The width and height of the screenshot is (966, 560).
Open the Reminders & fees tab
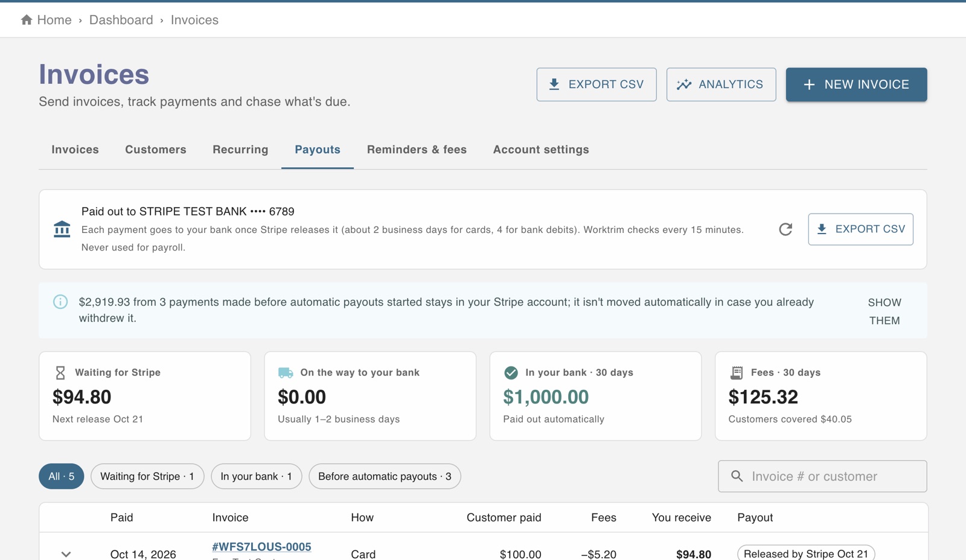pos(417,150)
